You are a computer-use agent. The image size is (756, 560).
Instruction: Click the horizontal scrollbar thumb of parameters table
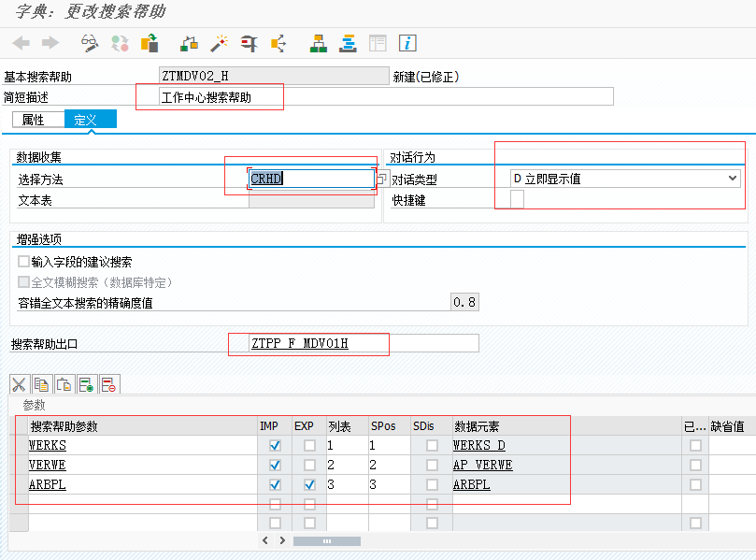[x=327, y=541]
